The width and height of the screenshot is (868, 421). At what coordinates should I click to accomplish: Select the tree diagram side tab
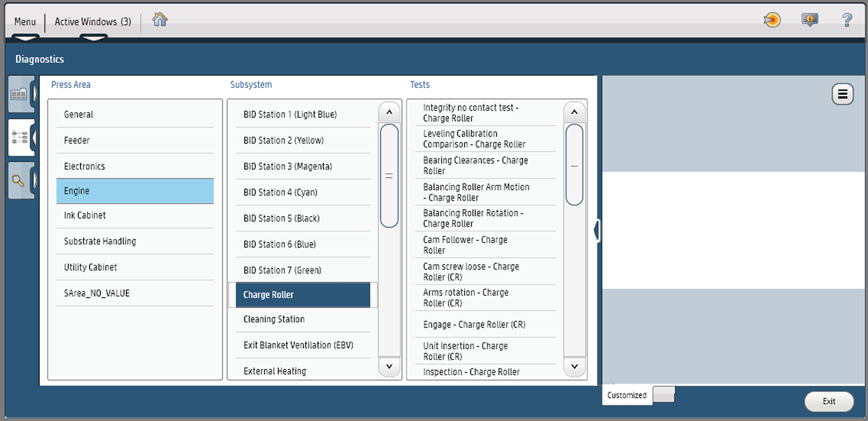pyautogui.click(x=20, y=137)
